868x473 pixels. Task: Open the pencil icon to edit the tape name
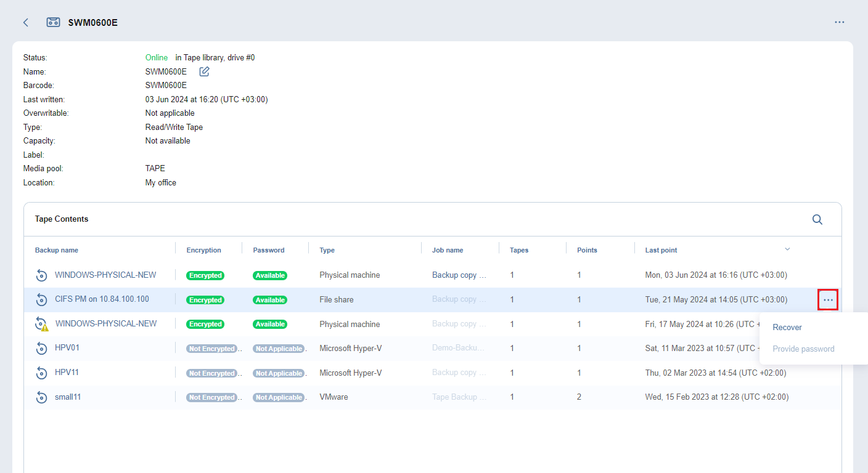[204, 71]
